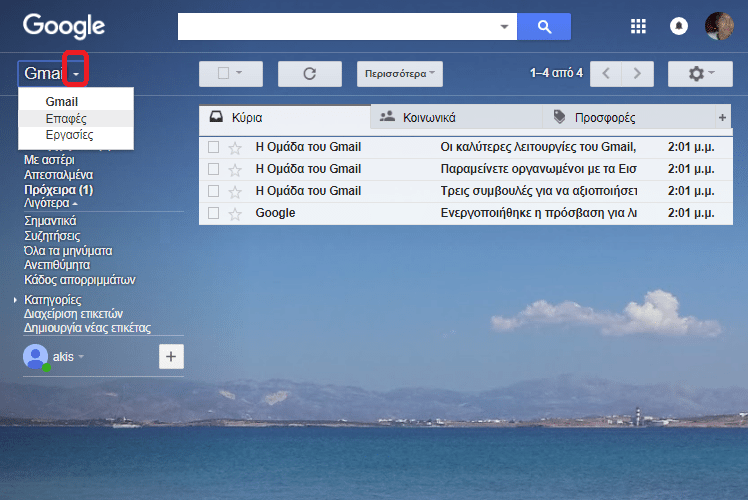
Task: Star the 'Τρεις συμβουλές' email
Action: [x=235, y=192]
